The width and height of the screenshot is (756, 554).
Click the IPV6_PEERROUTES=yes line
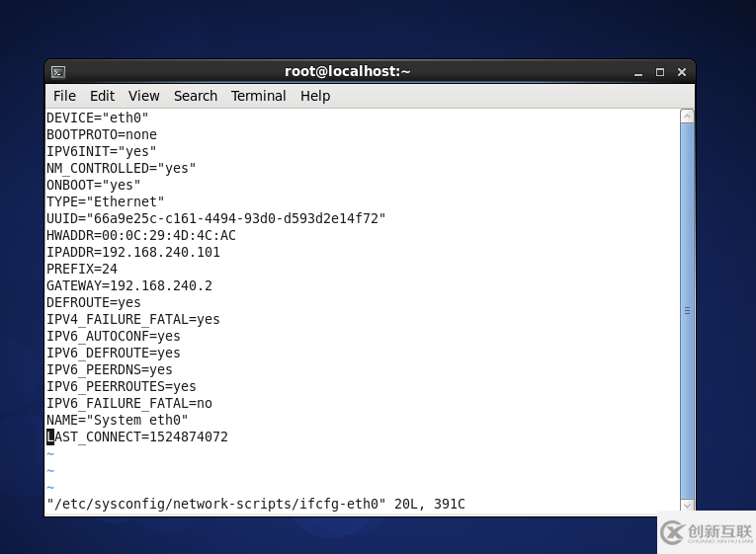pos(121,386)
